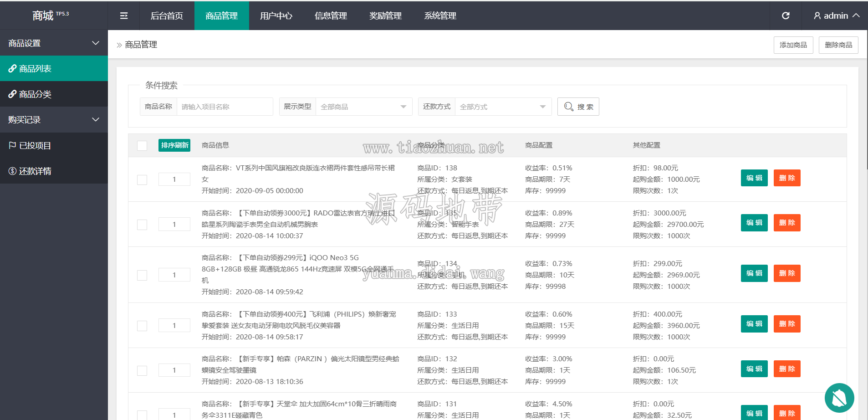Click the 添加商品 button
868x420 pixels.
[793, 45]
